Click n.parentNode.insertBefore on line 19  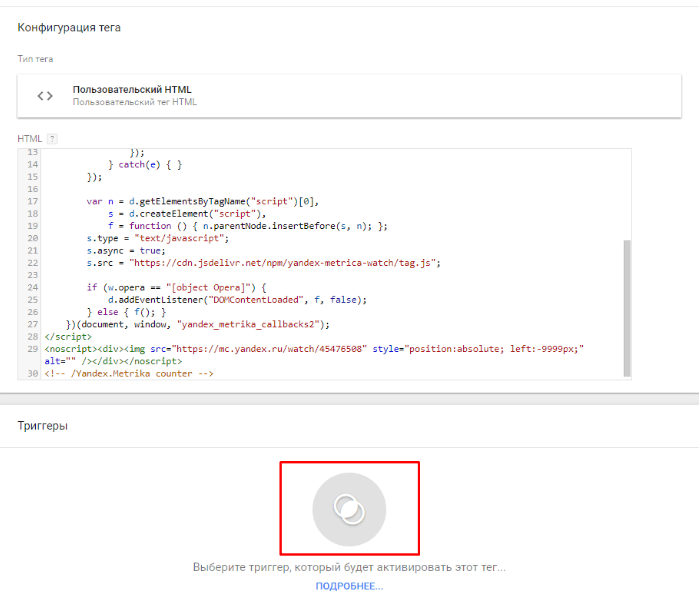(x=271, y=226)
